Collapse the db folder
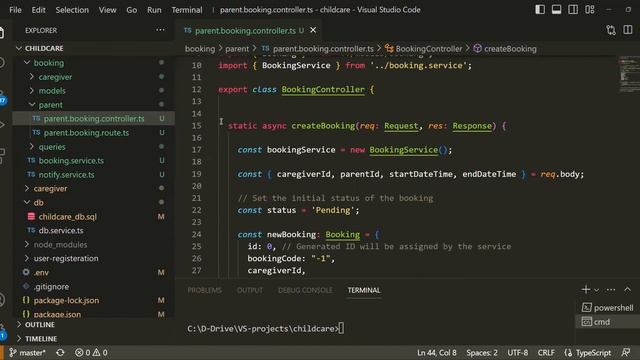 (94, 202)
